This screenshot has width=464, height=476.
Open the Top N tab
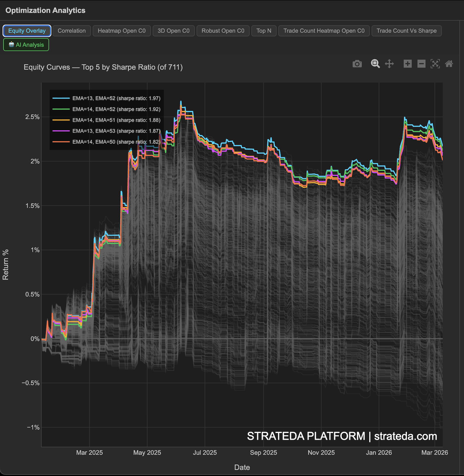click(264, 31)
